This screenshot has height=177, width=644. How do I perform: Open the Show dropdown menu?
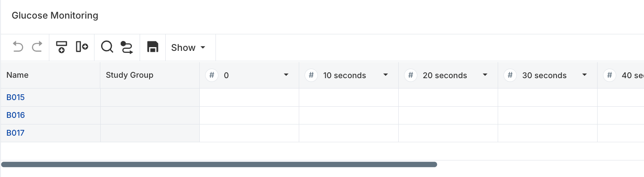pos(189,48)
